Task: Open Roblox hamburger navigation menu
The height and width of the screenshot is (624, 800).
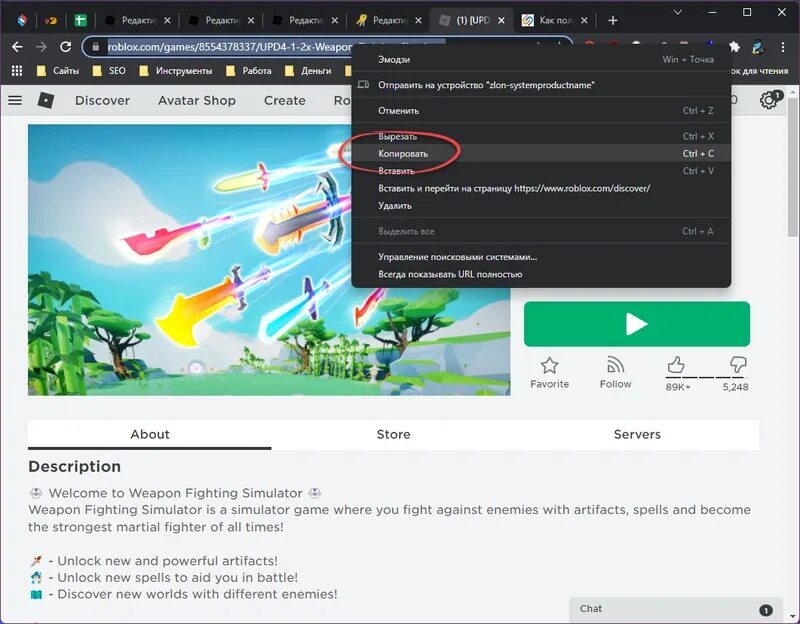Action: coord(15,100)
